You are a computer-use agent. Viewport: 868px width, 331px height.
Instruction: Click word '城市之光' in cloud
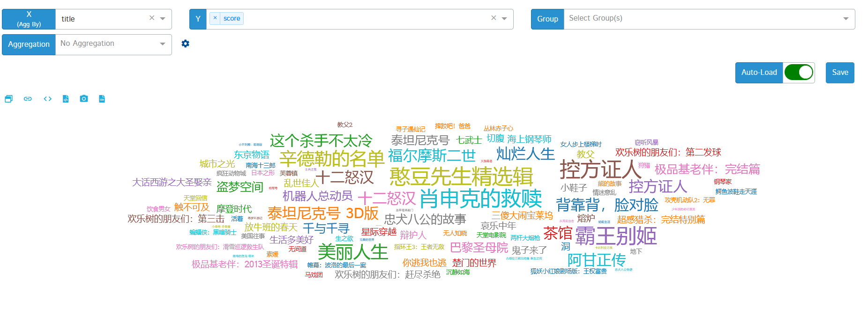click(217, 163)
